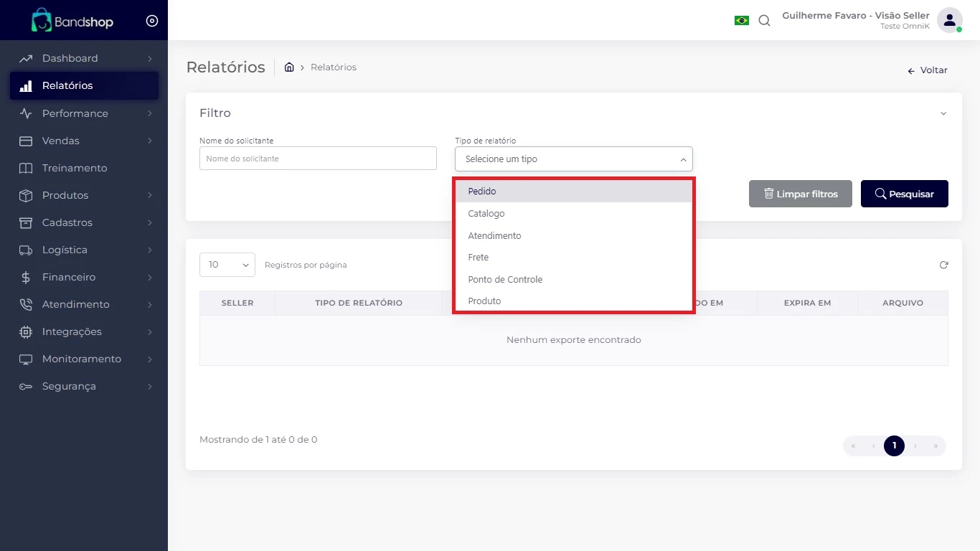Click the Limpar filtros button
980x551 pixels.
[x=800, y=194]
